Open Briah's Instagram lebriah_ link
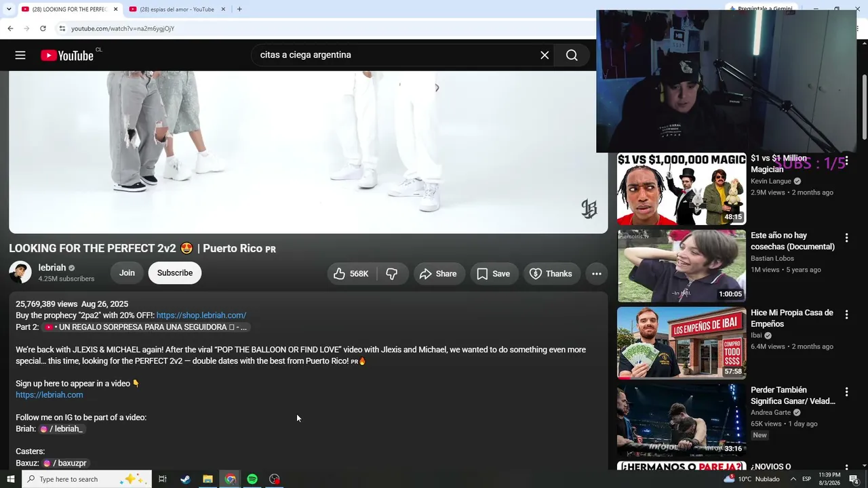Screen dimensions: 868x488 [62, 429]
